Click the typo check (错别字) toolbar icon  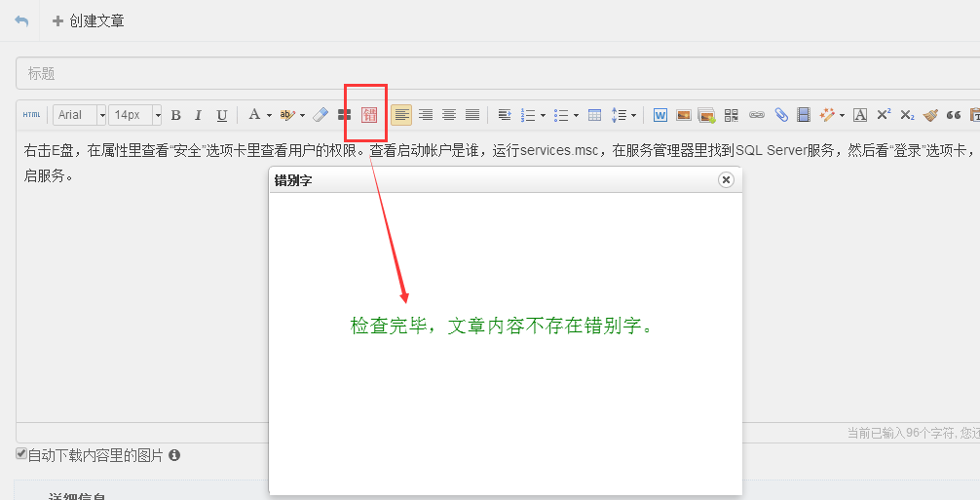(369, 115)
